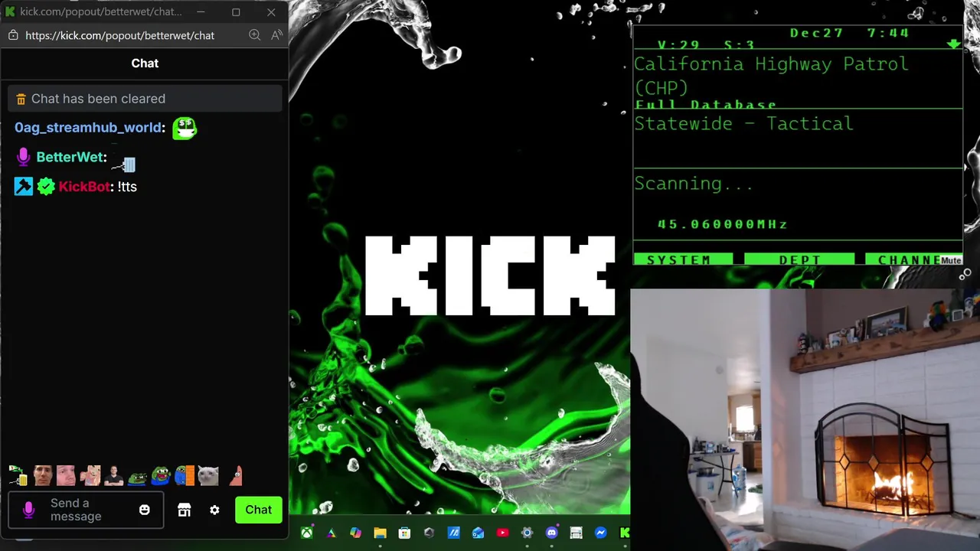Click the !tts command text
The image size is (980, 551).
click(127, 187)
